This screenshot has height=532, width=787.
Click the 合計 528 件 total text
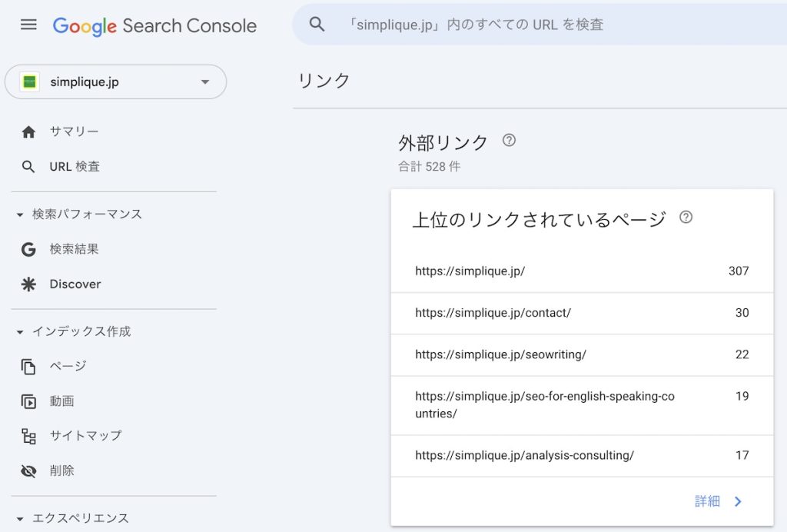(x=429, y=167)
